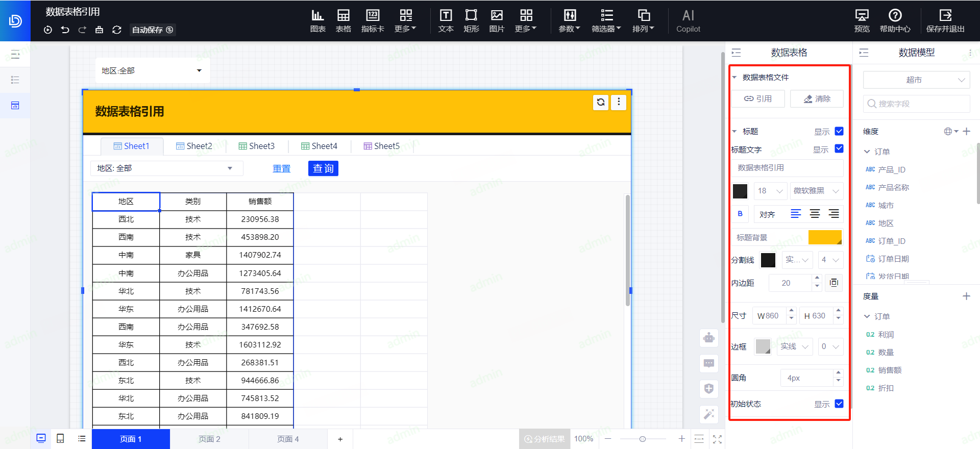980x449 pixels.
Task: Center-align the title text
Action: [x=815, y=214]
